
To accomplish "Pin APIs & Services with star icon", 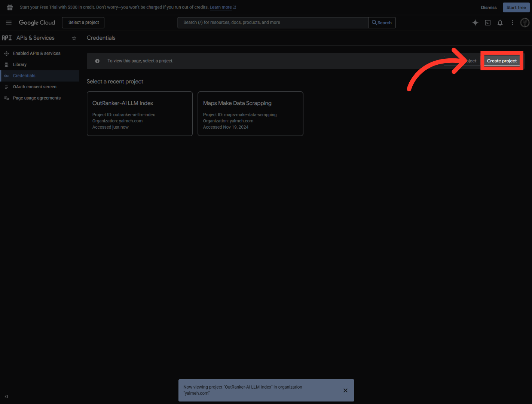I will [x=74, y=38].
